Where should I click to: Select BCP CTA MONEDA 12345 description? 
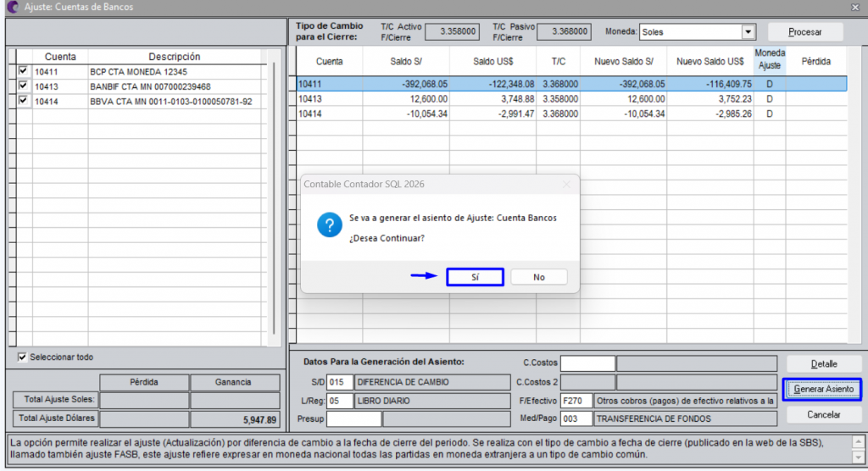pyautogui.click(x=138, y=72)
